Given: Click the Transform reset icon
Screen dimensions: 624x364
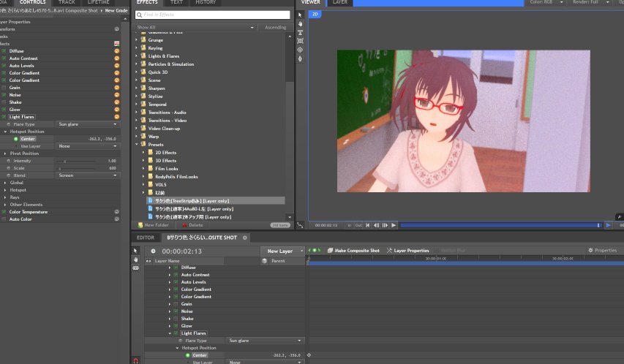Looking at the screenshot, I should (116, 29).
